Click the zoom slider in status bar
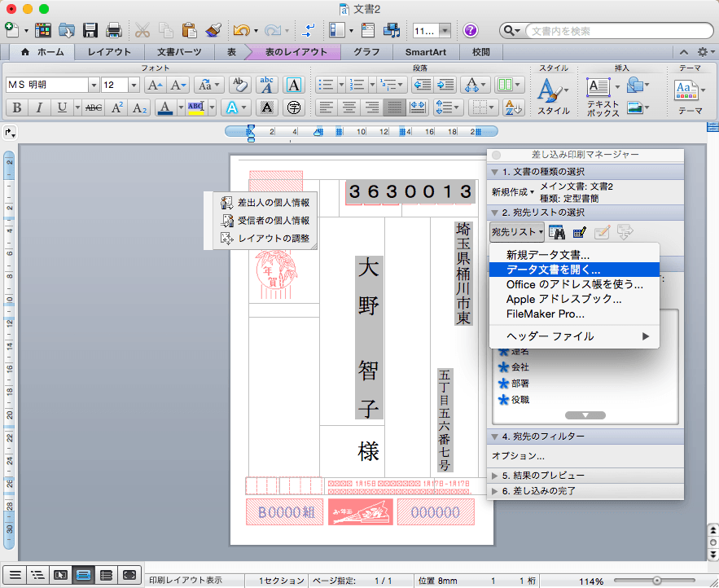The height and width of the screenshot is (588, 719). point(656,581)
